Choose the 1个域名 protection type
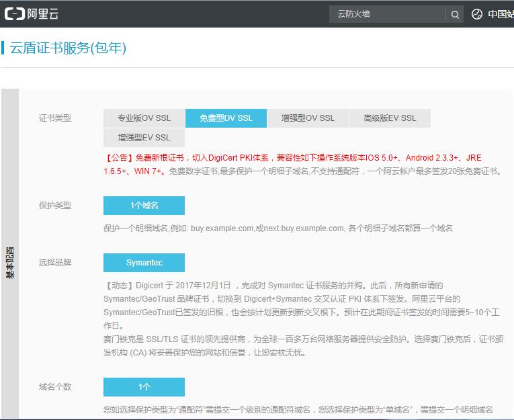The width and height of the screenshot is (514, 420). click(144, 206)
